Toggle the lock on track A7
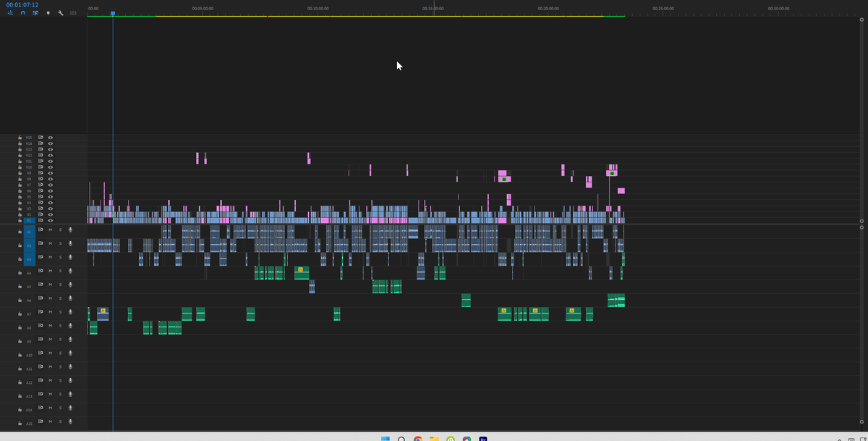 pos(20,314)
